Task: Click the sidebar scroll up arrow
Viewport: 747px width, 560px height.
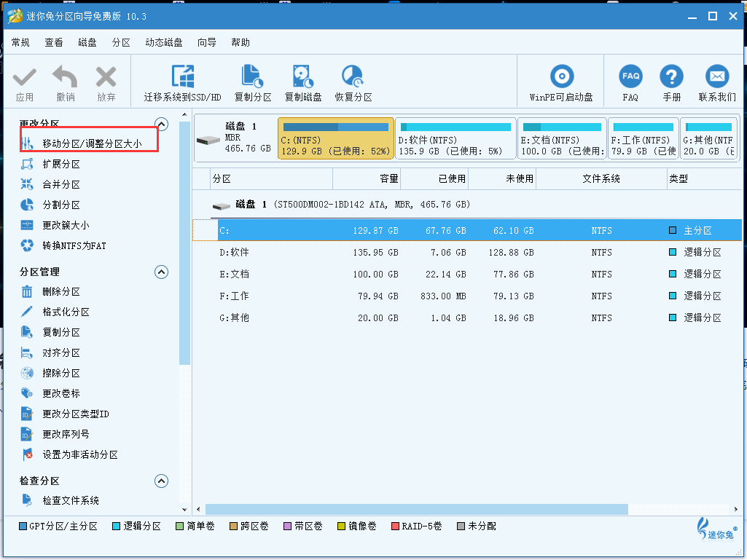Action: pos(184,115)
